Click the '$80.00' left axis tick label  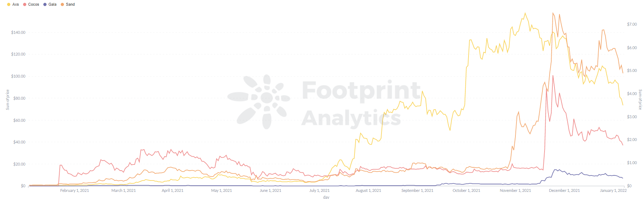click(x=19, y=99)
